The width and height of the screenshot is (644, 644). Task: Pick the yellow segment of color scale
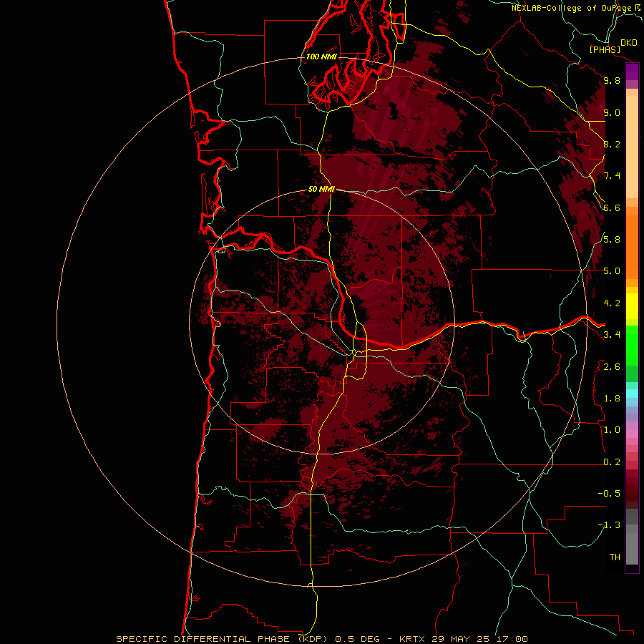pos(632,306)
